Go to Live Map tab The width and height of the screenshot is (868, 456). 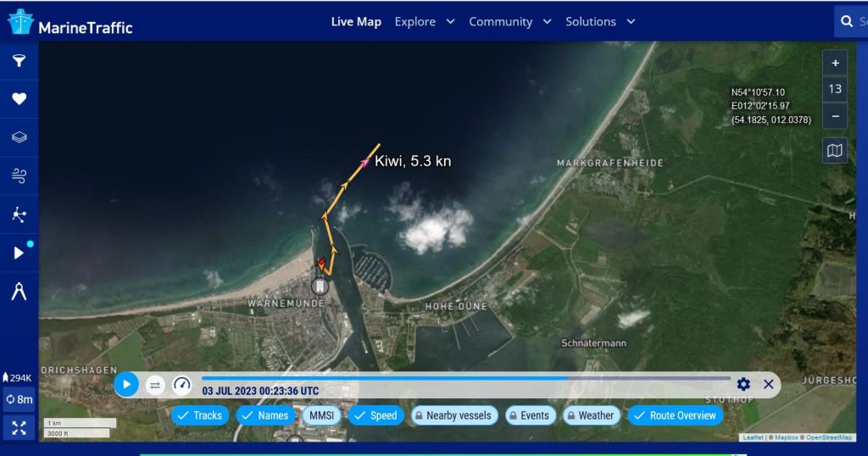tap(356, 21)
